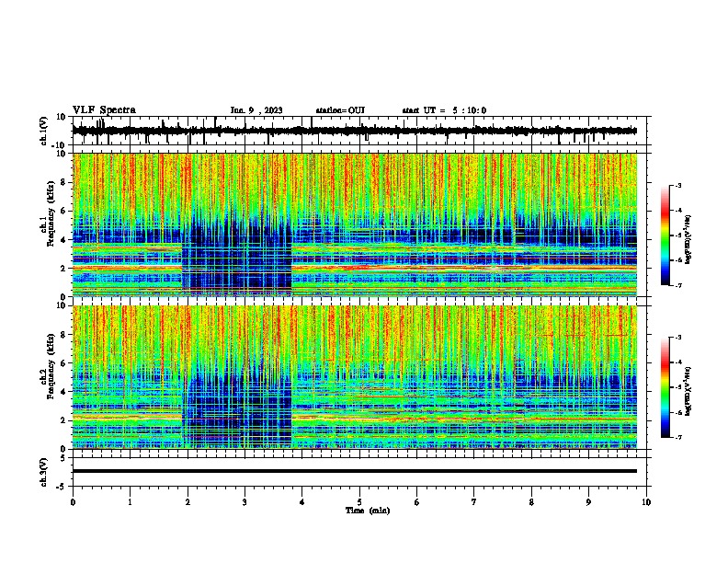The width and height of the screenshot is (728, 563).
Task: Click the ch.1 spectrogram color scale bar
Action: pos(665,236)
